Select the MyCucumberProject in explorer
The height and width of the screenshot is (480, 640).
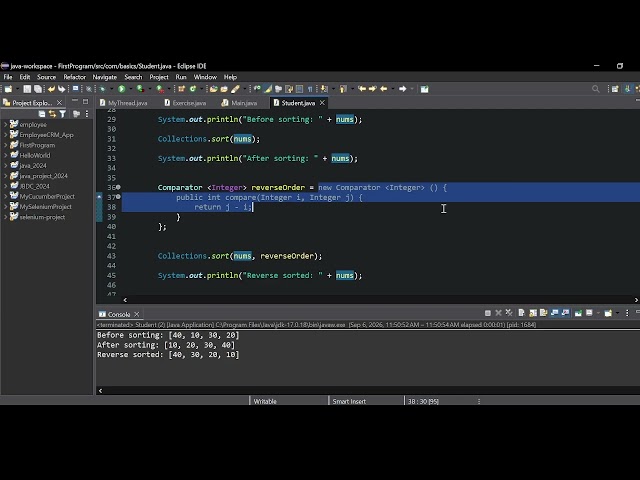click(47, 196)
